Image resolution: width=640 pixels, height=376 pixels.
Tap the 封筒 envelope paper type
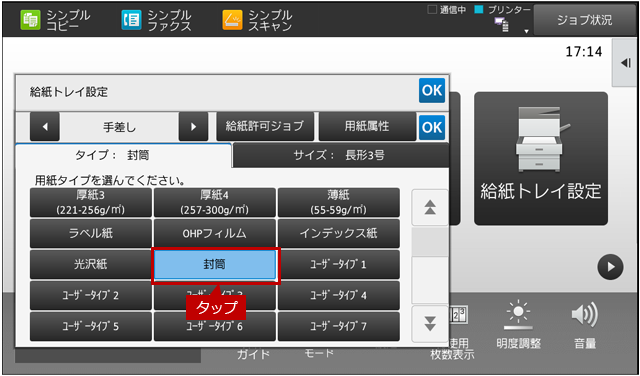(x=215, y=265)
